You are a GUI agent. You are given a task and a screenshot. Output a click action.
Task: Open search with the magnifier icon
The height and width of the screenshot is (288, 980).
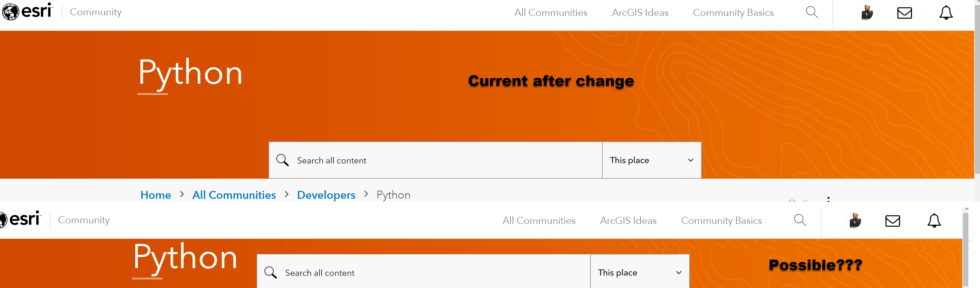pos(812,12)
